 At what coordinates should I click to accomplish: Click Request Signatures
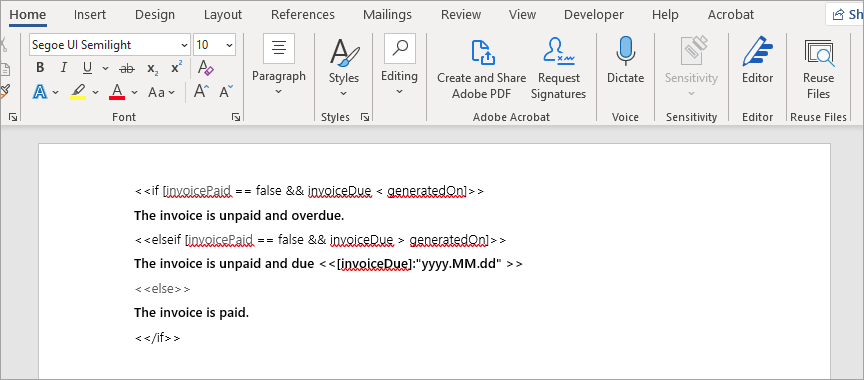558,68
